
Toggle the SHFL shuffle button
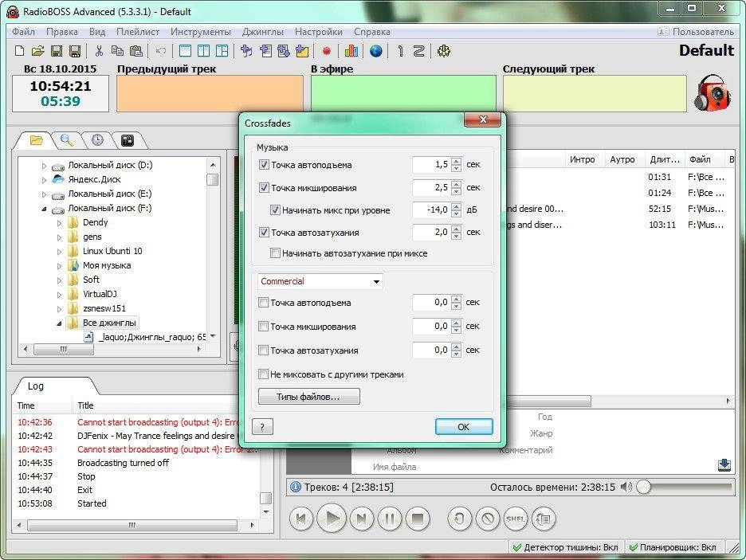(x=515, y=519)
